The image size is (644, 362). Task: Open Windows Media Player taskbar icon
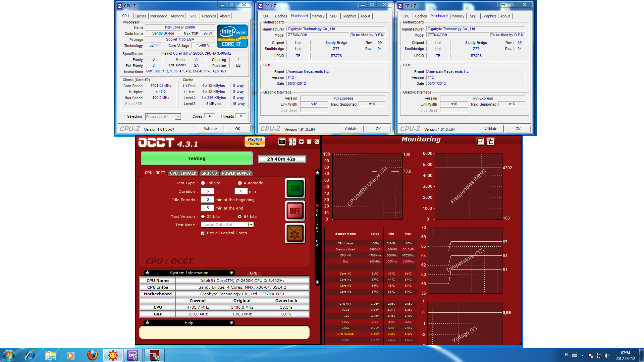coord(70,355)
